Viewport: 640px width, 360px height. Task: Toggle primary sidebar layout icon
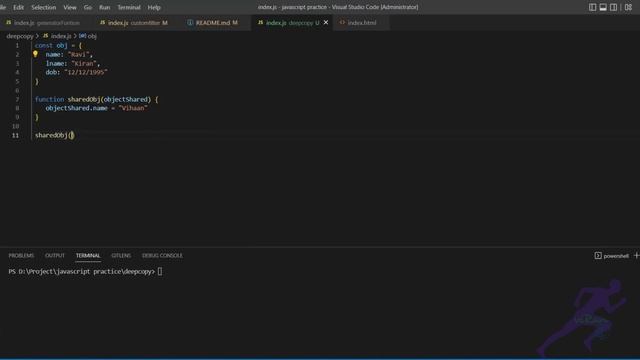[x=592, y=7]
